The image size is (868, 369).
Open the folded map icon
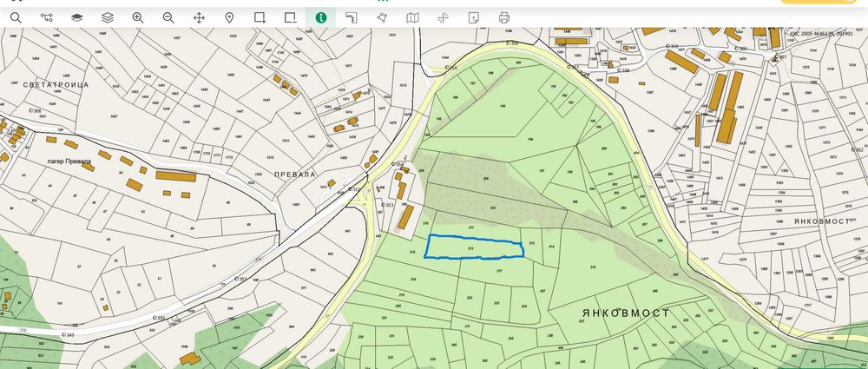[412, 17]
